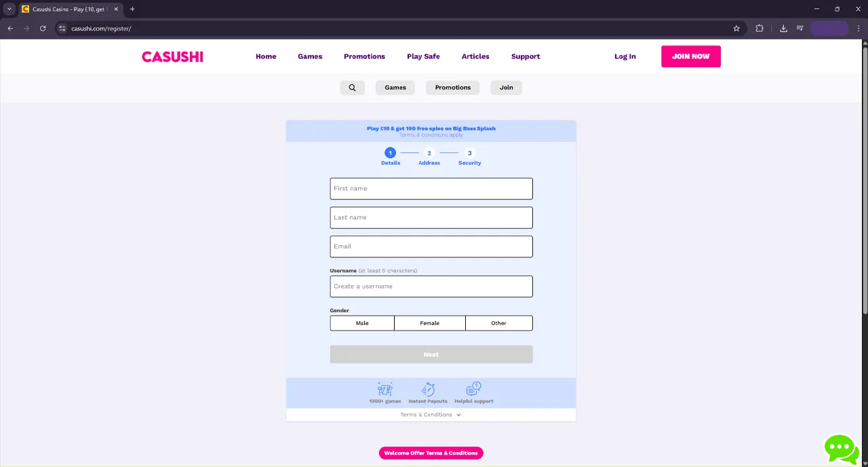
Task: Bookmark this page with star icon
Action: [736, 29]
